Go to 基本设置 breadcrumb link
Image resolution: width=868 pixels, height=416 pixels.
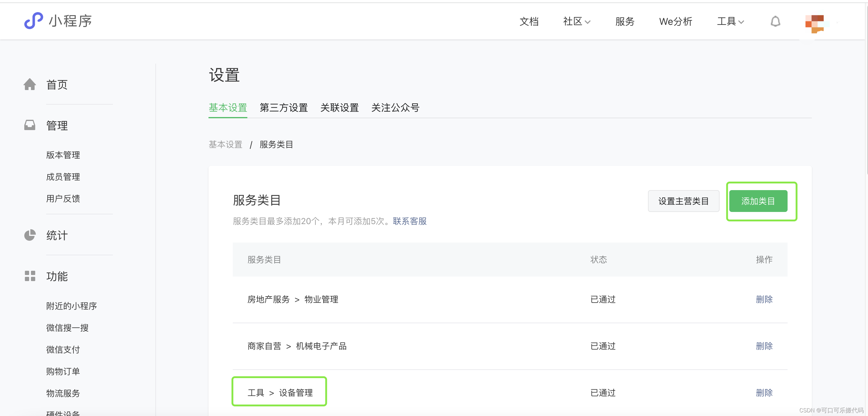point(225,144)
